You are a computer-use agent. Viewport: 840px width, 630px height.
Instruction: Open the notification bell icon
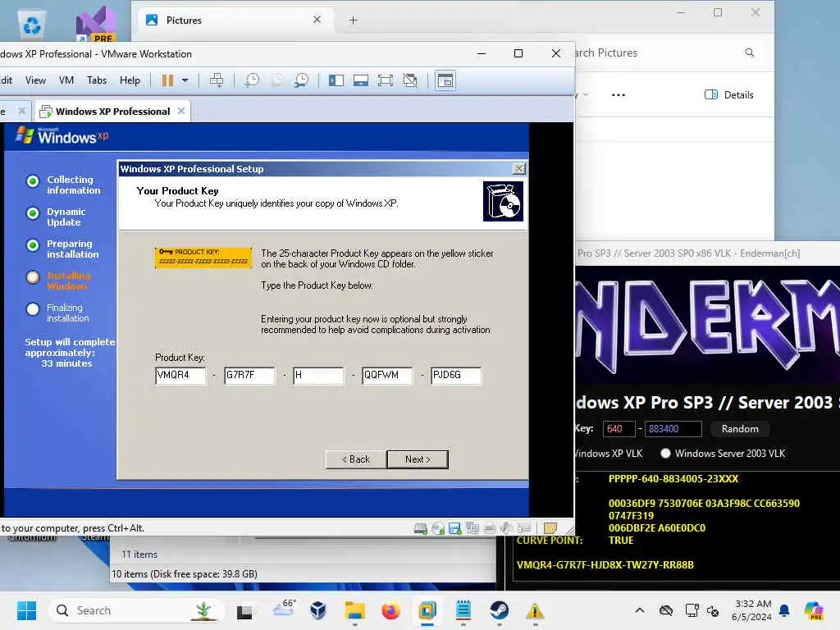(x=784, y=610)
